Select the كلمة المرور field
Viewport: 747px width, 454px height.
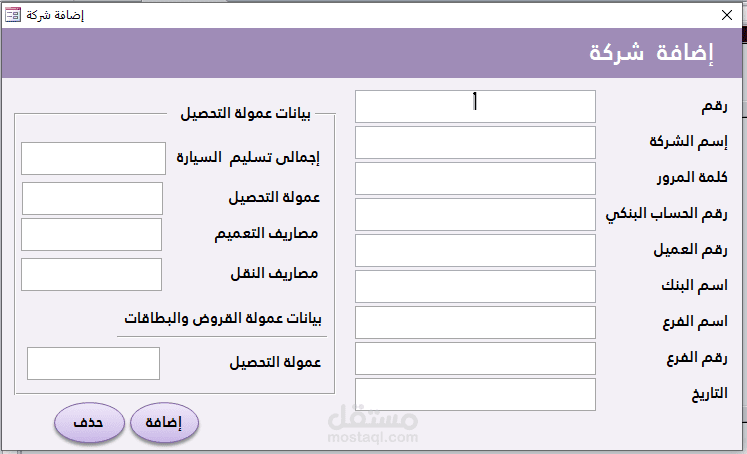[475, 178]
